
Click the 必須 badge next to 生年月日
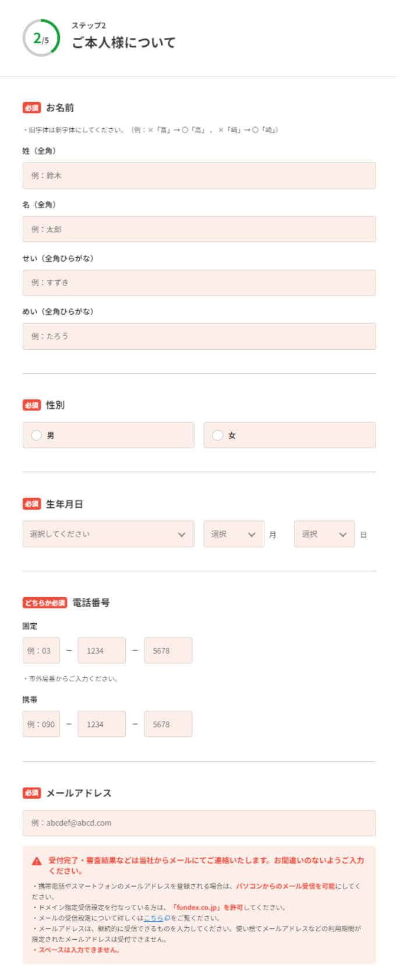[x=31, y=505]
